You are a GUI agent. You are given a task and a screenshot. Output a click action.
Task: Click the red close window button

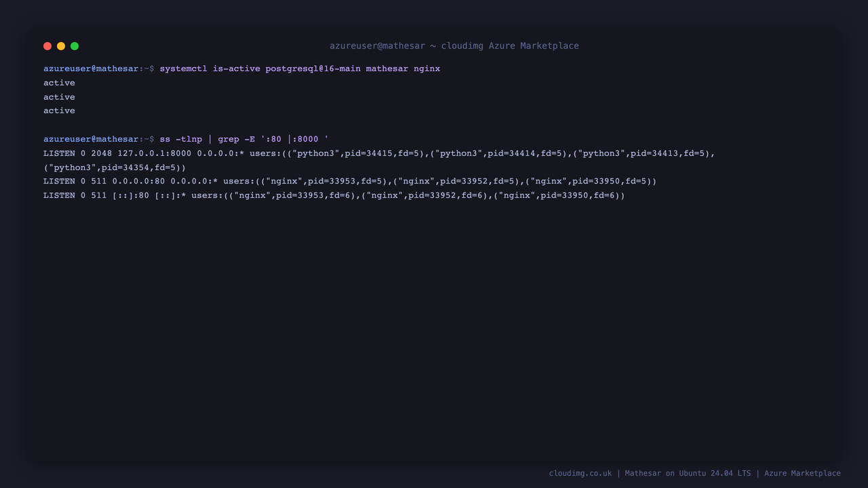(47, 46)
